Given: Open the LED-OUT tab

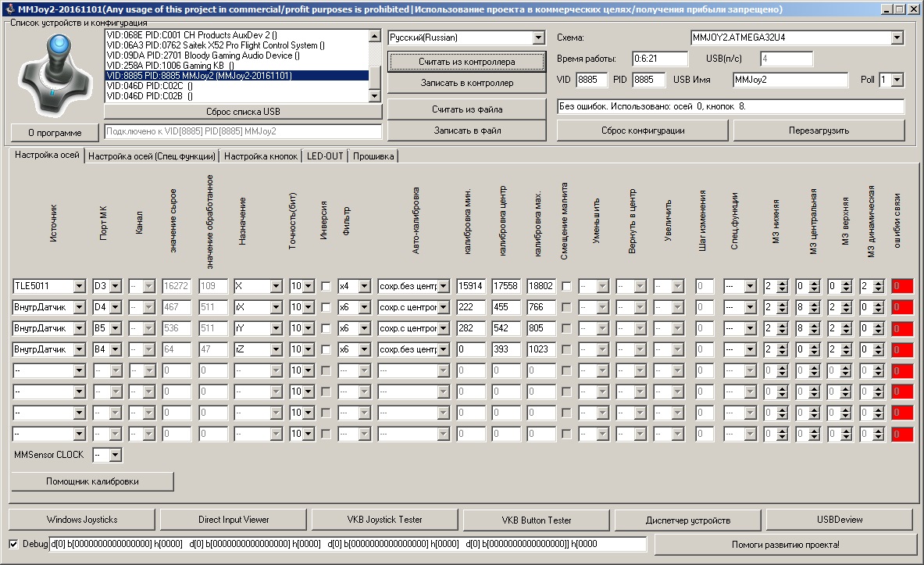Looking at the screenshot, I should pyautogui.click(x=324, y=156).
